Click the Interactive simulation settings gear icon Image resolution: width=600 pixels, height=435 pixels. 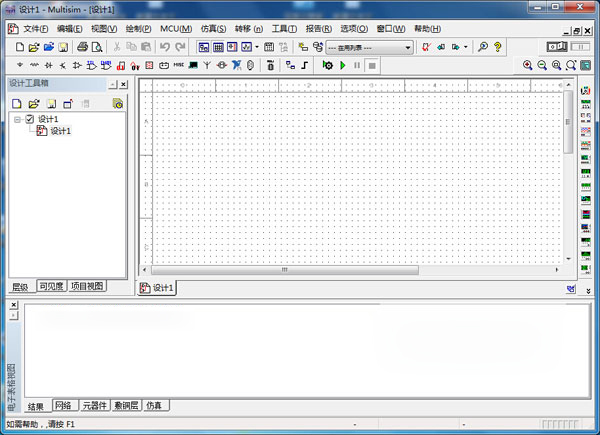(328, 65)
